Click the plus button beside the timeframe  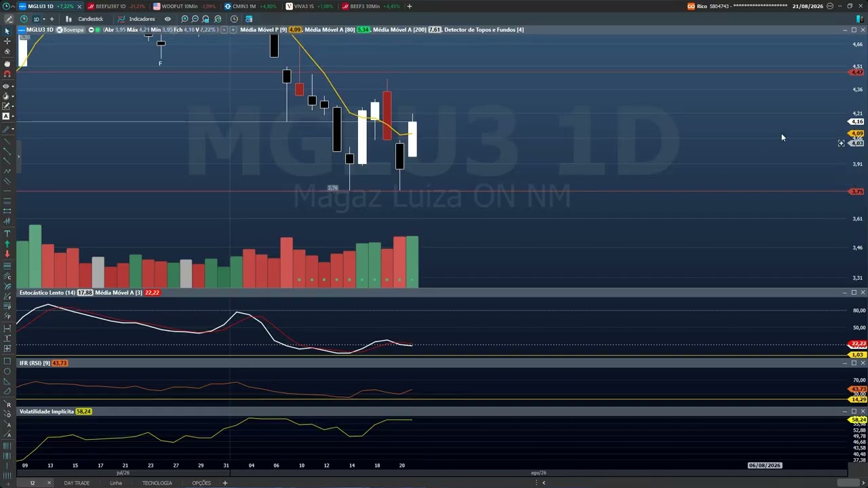point(52,19)
